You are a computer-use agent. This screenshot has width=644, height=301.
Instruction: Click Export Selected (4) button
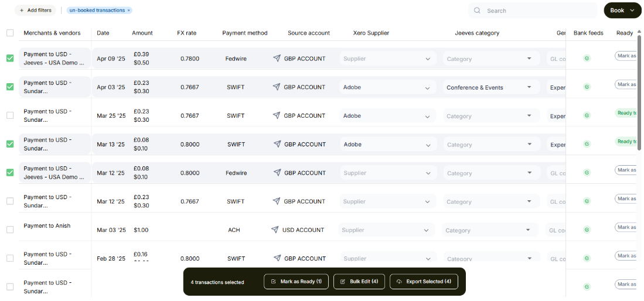424,282
